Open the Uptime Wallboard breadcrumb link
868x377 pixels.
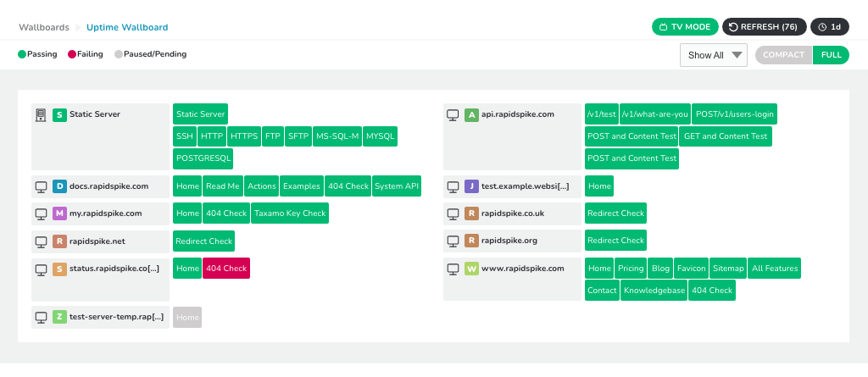tap(127, 27)
